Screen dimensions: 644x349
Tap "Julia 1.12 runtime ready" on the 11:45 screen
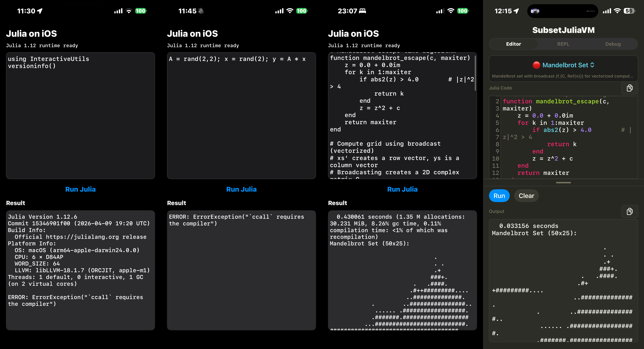tap(203, 46)
